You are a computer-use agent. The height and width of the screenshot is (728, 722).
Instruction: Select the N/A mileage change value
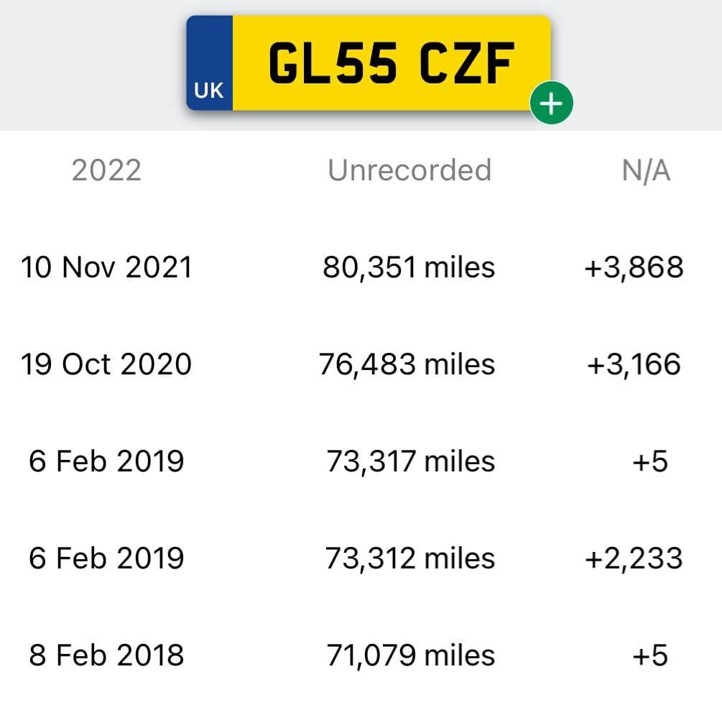(646, 170)
